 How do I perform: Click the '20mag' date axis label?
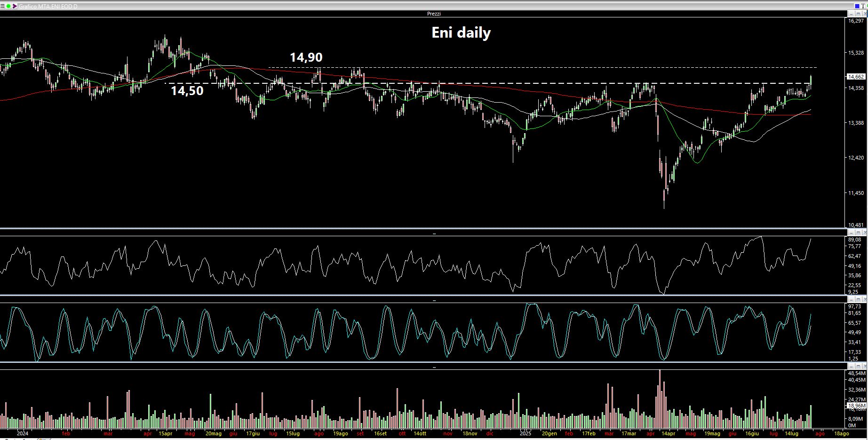(x=214, y=433)
